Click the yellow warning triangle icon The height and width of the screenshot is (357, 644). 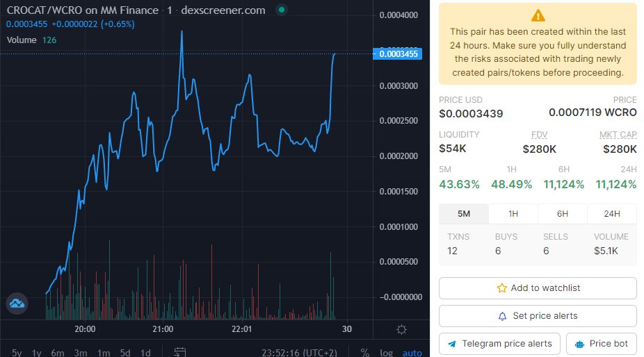click(x=538, y=16)
